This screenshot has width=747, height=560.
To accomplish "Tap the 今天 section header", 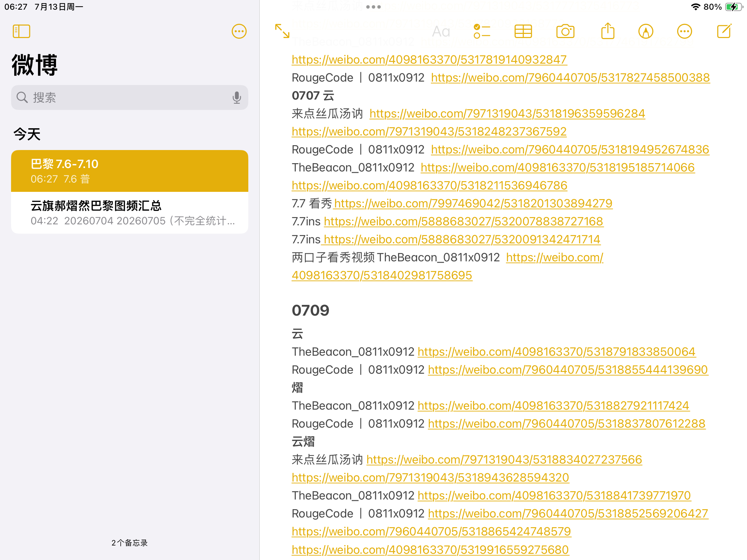I will [x=27, y=134].
